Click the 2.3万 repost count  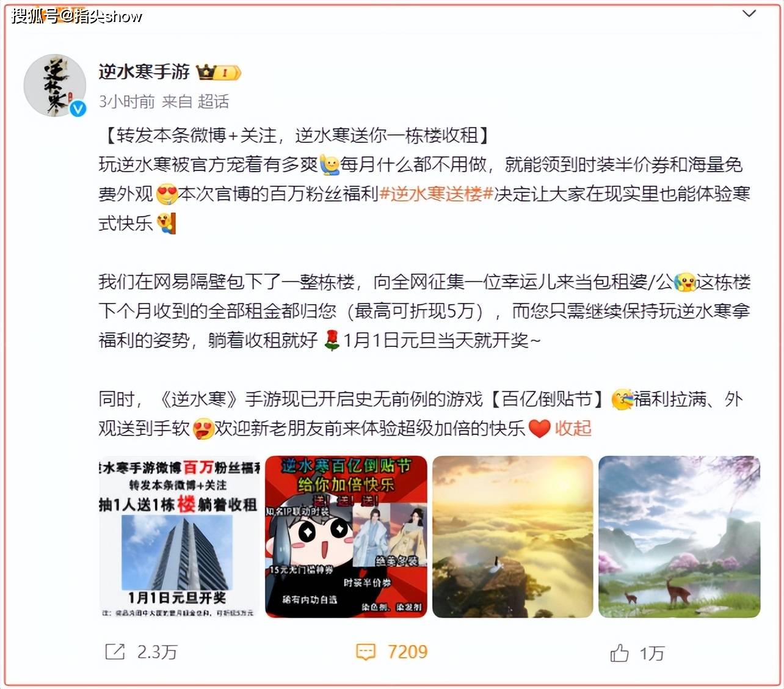click(157, 652)
